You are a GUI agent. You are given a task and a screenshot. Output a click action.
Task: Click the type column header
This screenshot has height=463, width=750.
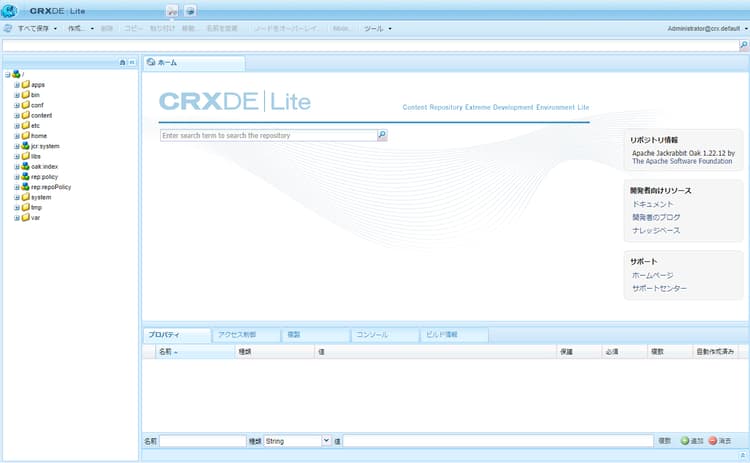(x=275, y=352)
